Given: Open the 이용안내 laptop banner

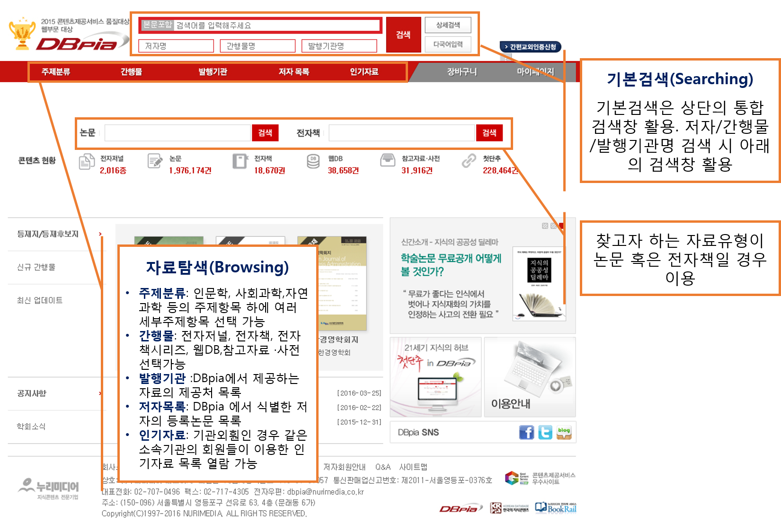Looking at the screenshot, I should pyautogui.click(x=530, y=377).
